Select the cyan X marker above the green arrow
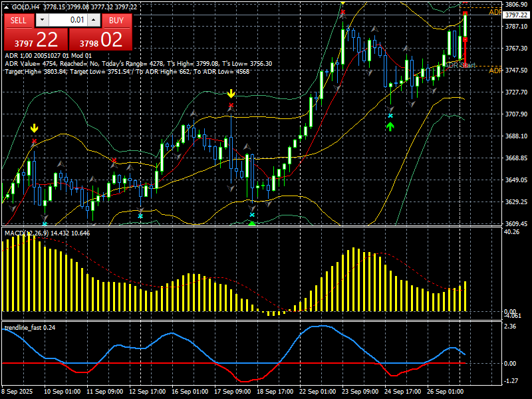This screenshot has width=532, height=399. 390,116
